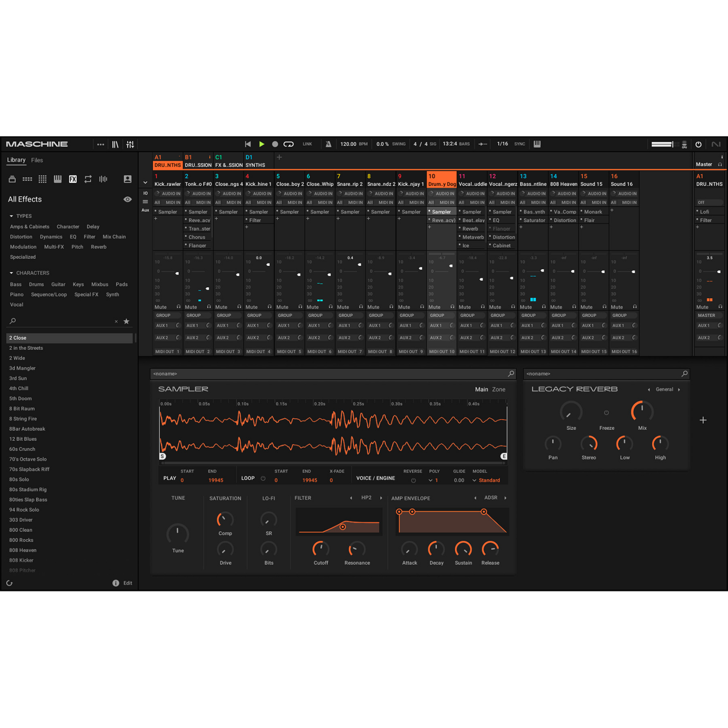Click the restart-to-beginning transport icon
Screen dimensions: 728x728
[248, 144]
